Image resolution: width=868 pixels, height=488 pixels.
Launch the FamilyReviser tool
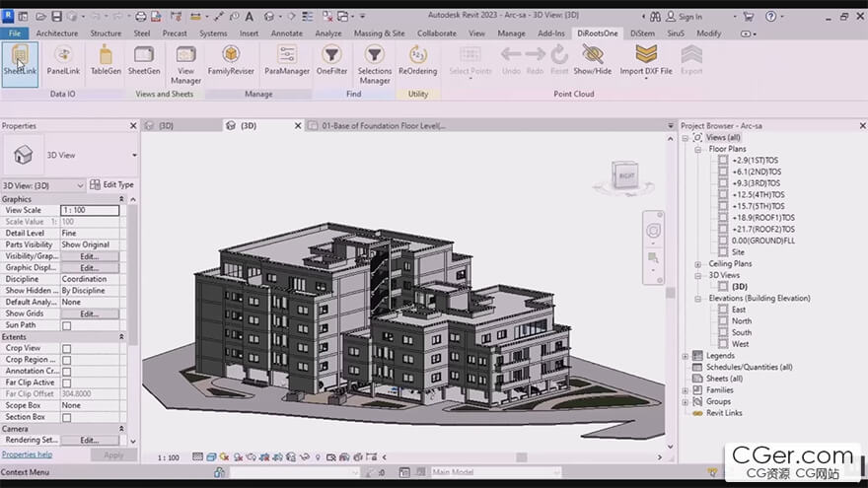pyautogui.click(x=231, y=61)
